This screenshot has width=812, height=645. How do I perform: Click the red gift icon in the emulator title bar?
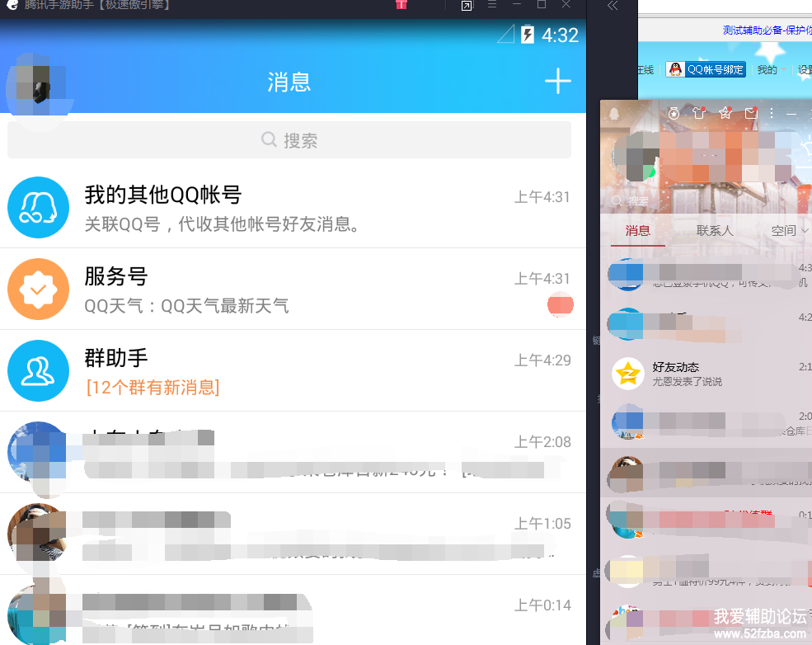click(401, 5)
